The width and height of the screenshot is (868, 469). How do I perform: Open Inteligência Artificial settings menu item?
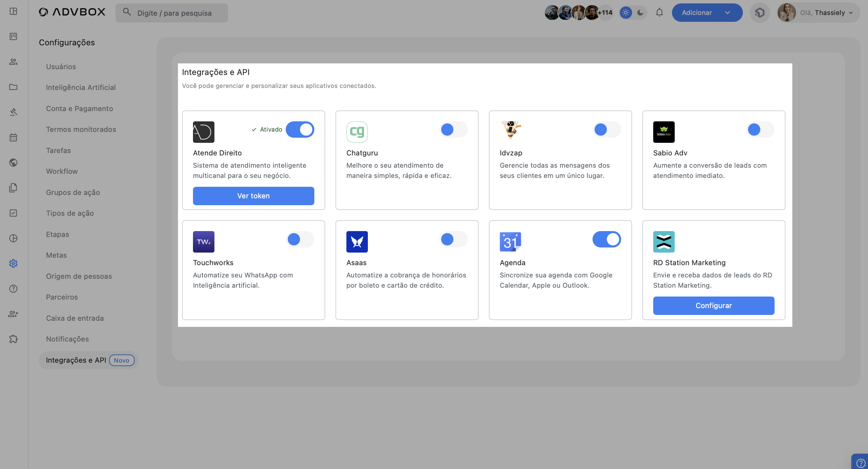81,88
